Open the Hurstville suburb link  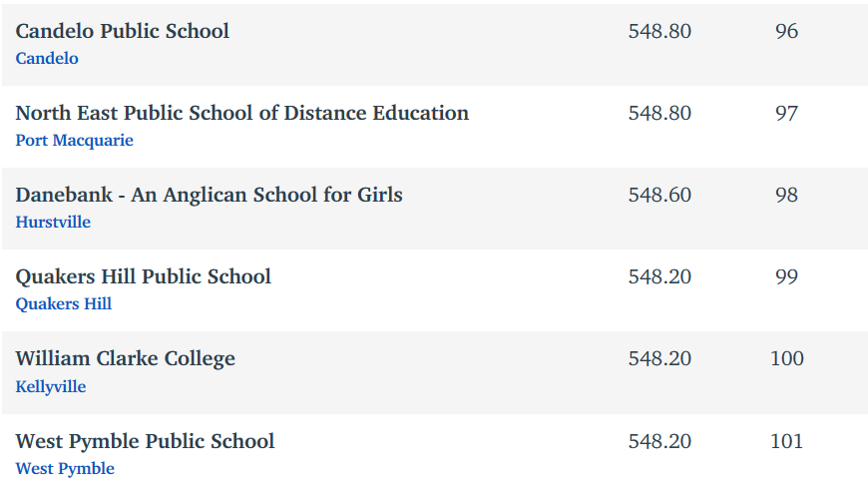pyautogui.click(x=53, y=222)
